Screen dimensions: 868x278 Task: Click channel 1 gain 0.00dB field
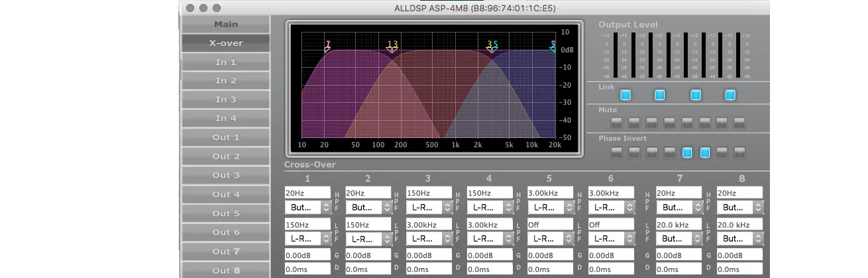(x=307, y=255)
